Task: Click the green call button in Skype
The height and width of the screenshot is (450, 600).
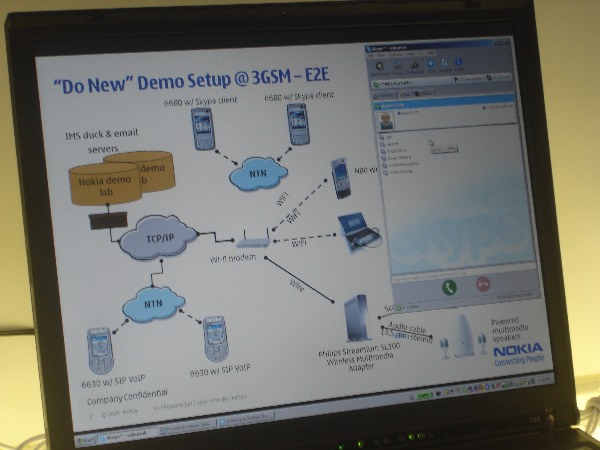Action: [x=449, y=287]
